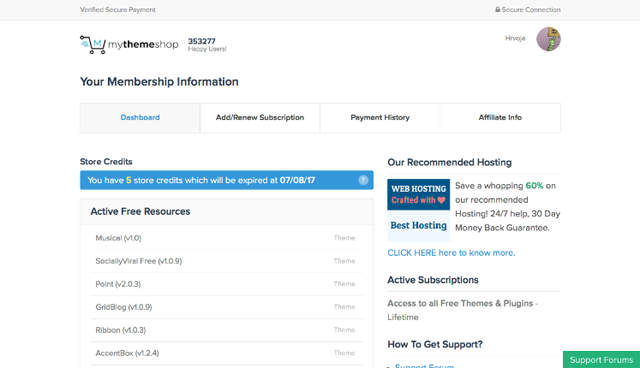Open the Dashboard tab

click(x=140, y=117)
